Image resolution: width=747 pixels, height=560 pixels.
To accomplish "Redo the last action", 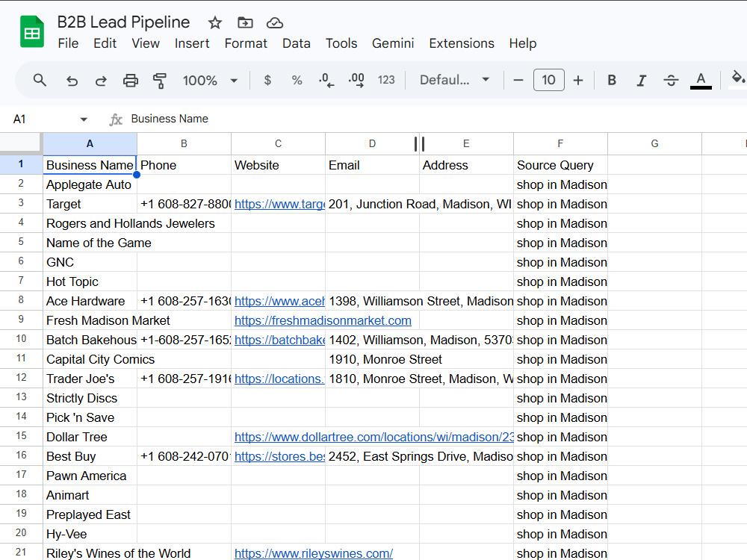I will 101,81.
